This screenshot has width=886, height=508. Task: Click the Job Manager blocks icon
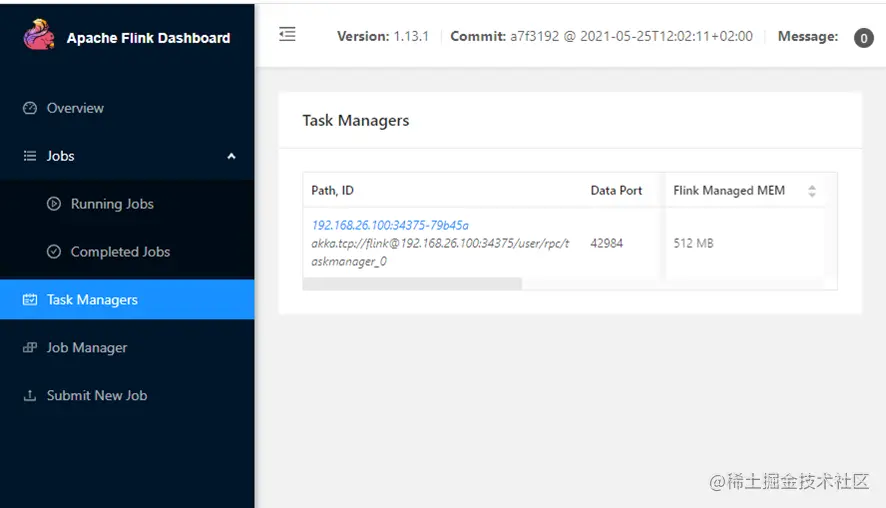click(30, 348)
